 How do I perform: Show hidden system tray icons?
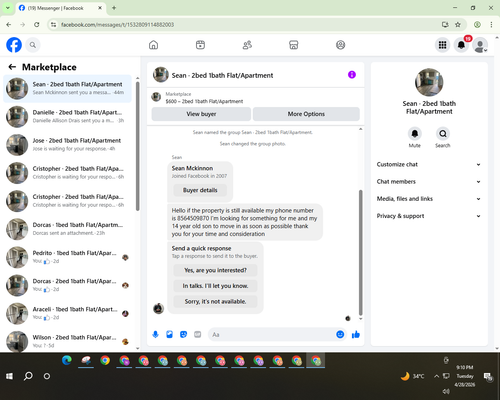pyautogui.click(x=436, y=376)
